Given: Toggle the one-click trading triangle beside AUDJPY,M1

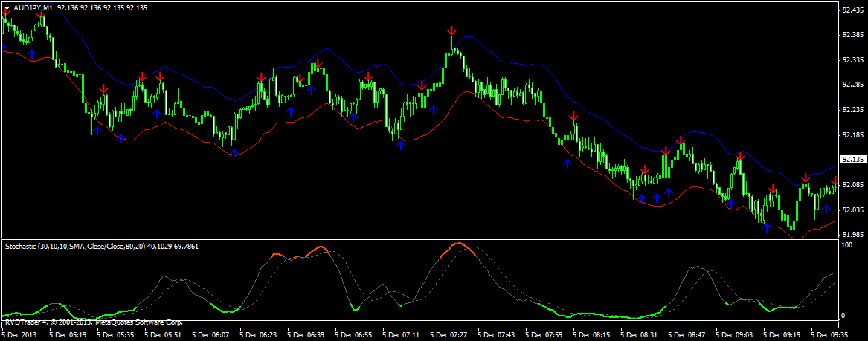Looking at the screenshot, I should point(7,8).
